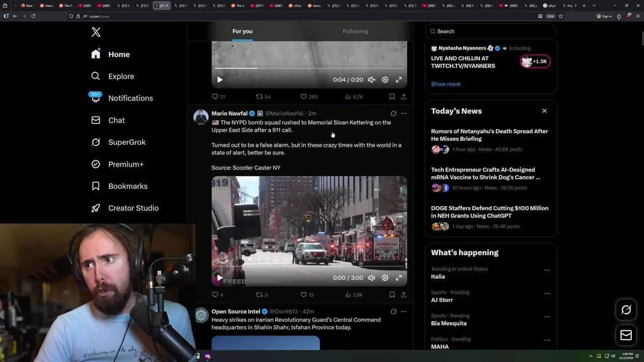This screenshot has height=362, width=644.
Task: Mute the top video at 0:04
Action: point(371,79)
